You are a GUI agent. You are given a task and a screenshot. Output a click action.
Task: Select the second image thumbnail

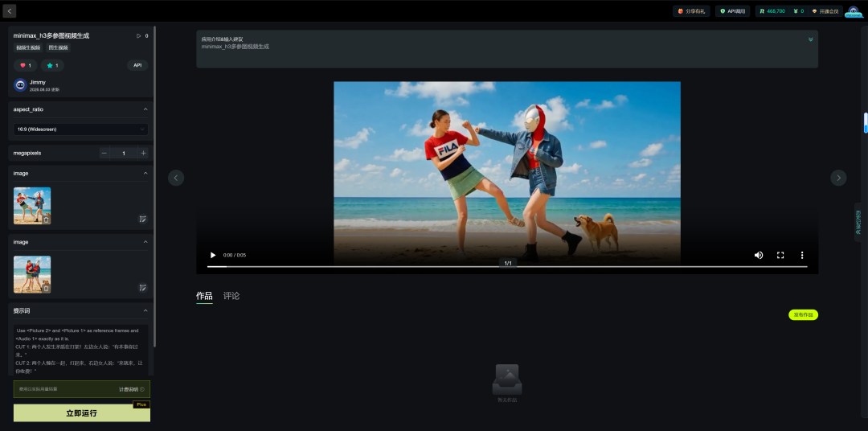[x=32, y=274]
